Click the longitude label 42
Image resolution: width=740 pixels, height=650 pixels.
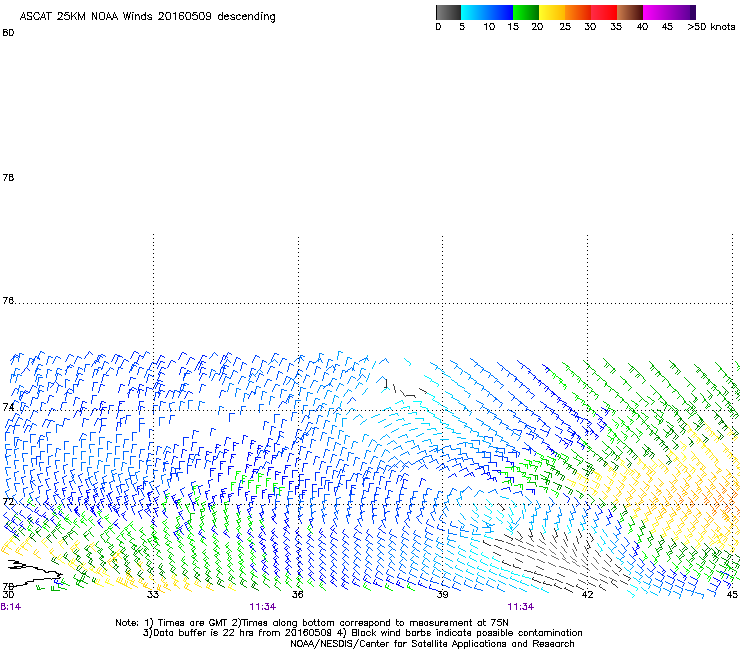587,594
